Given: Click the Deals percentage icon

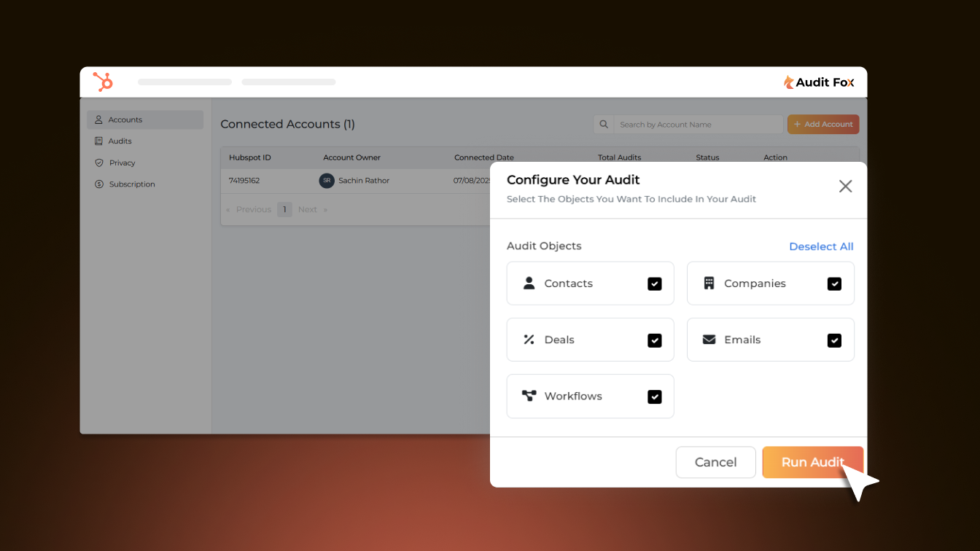Looking at the screenshot, I should [528, 340].
